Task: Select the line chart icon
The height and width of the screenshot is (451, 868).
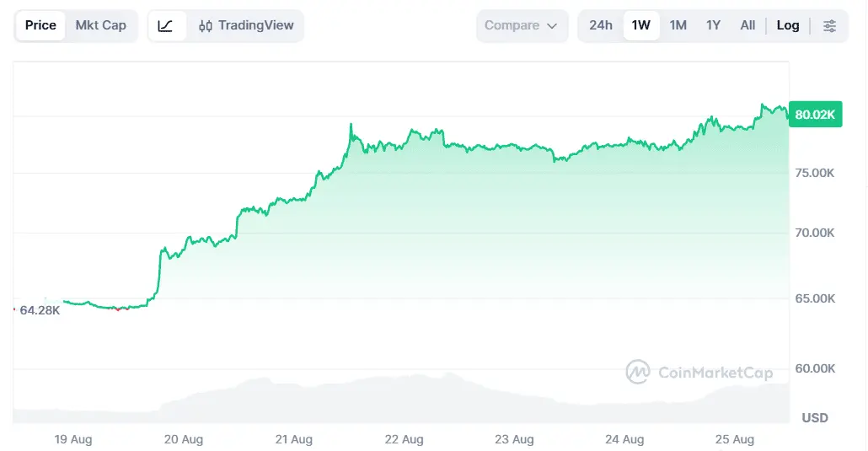Action: (x=165, y=25)
